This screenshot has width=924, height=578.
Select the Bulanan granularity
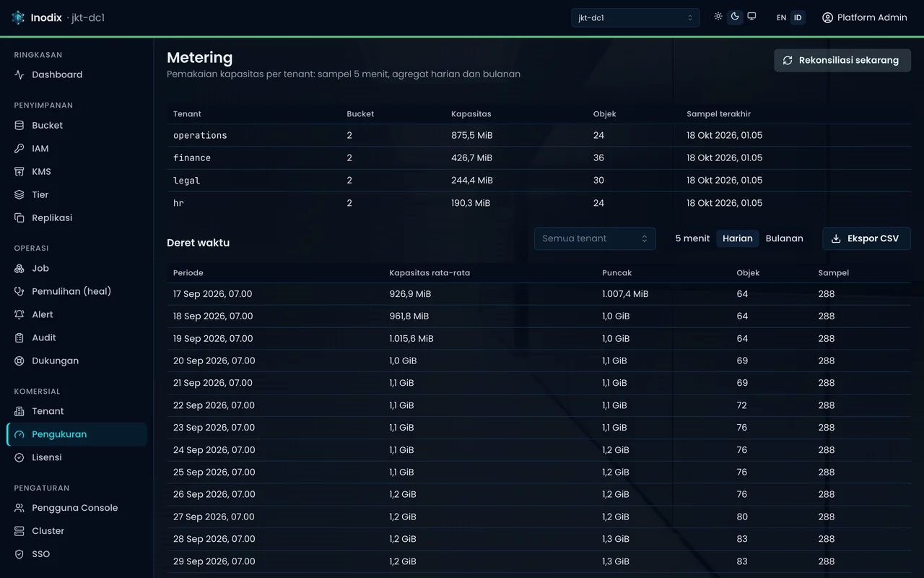pyautogui.click(x=785, y=238)
